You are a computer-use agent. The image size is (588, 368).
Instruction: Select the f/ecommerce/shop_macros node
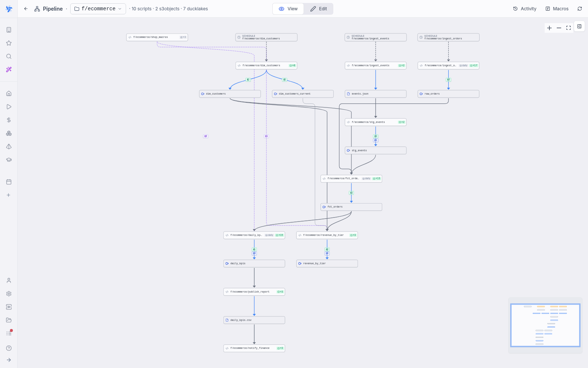[x=157, y=37]
